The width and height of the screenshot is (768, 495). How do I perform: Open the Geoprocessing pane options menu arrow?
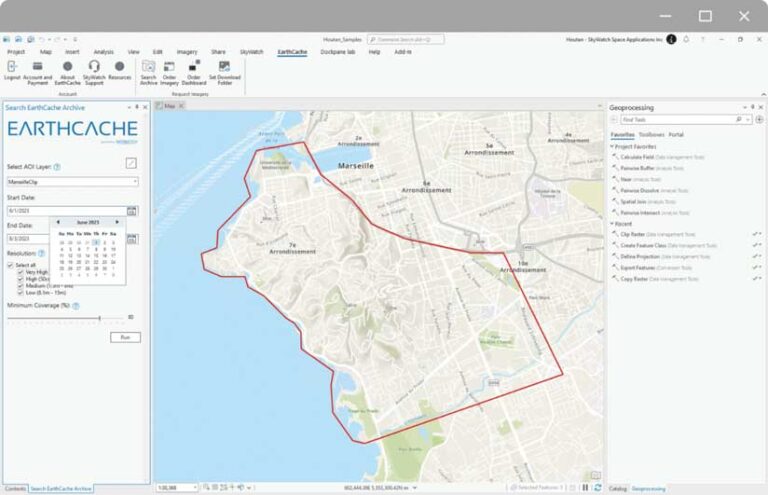[x=745, y=107]
